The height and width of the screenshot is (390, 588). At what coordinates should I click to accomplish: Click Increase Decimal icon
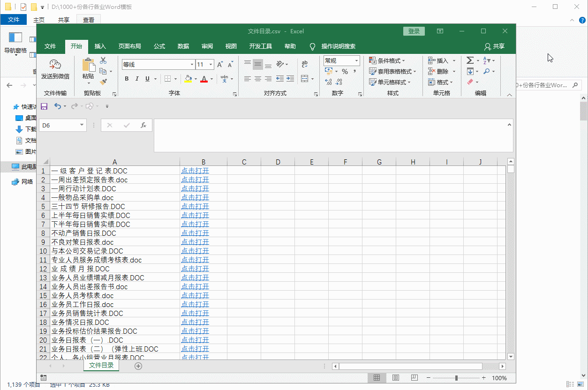tap(328, 82)
